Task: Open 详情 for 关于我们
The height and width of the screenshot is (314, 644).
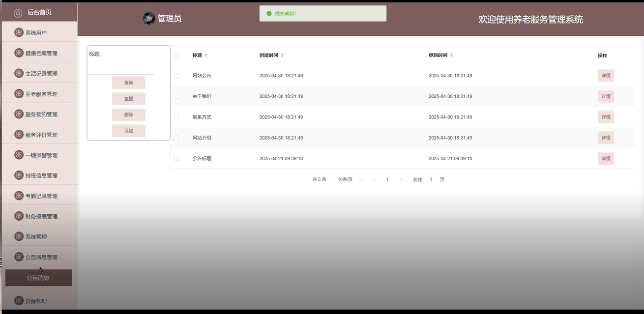Action: tap(606, 96)
